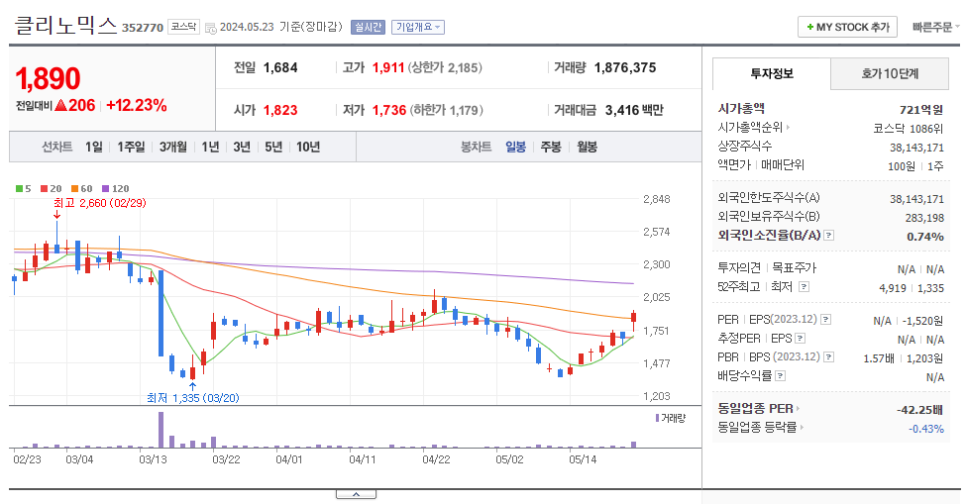Image resolution: width=966 pixels, height=504 pixels.
Task: Click the 실시간 realtime badge
Action: pos(368,27)
